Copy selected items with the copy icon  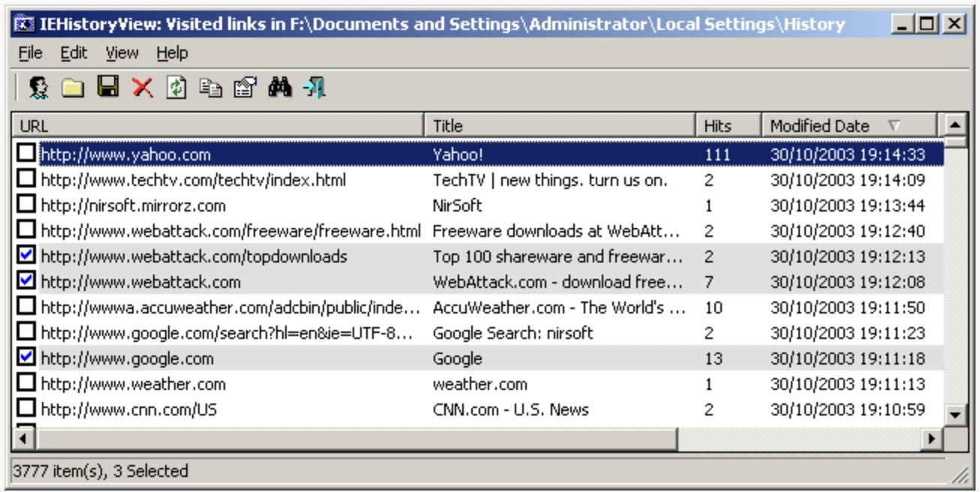pyautogui.click(x=211, y=88)
